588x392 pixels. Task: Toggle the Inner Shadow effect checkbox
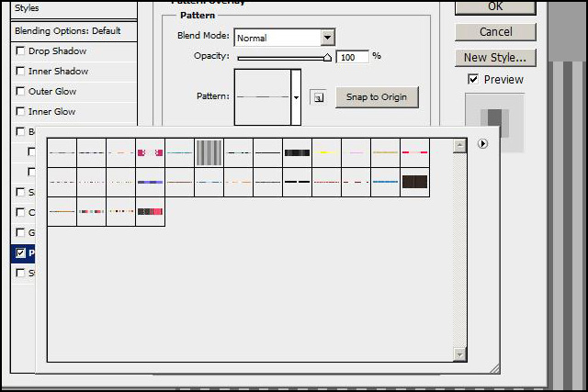[x=20, y=72]
